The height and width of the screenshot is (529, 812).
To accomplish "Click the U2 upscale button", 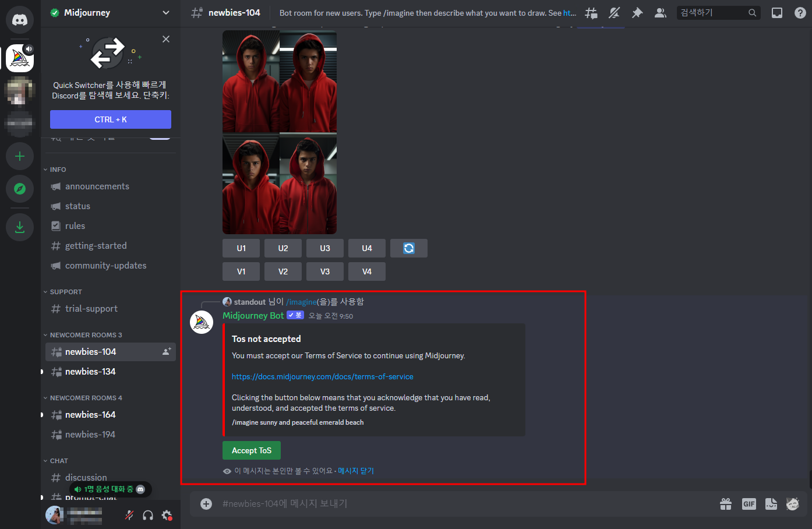I will point(283,248).
